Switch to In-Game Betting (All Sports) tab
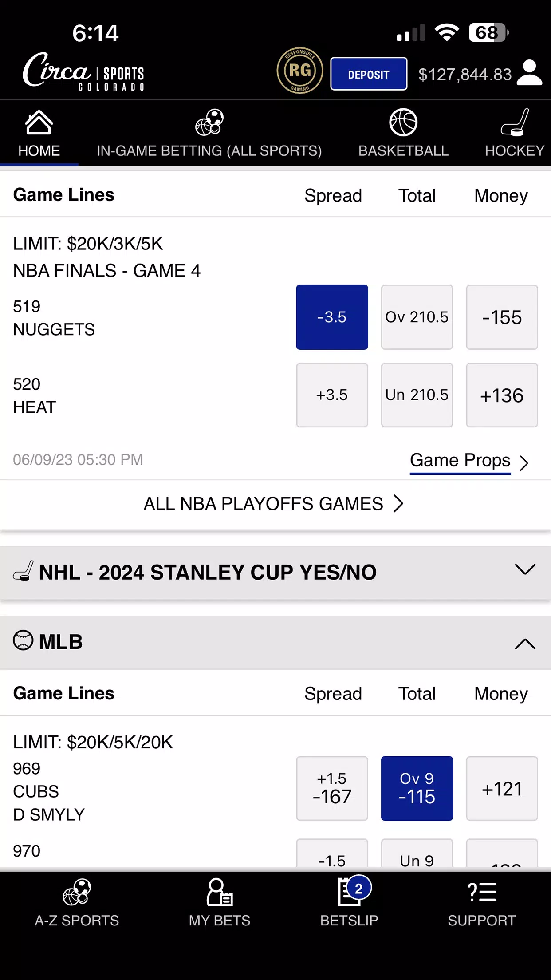The width and height of the screenshot is (551, 980). [209, 133]
